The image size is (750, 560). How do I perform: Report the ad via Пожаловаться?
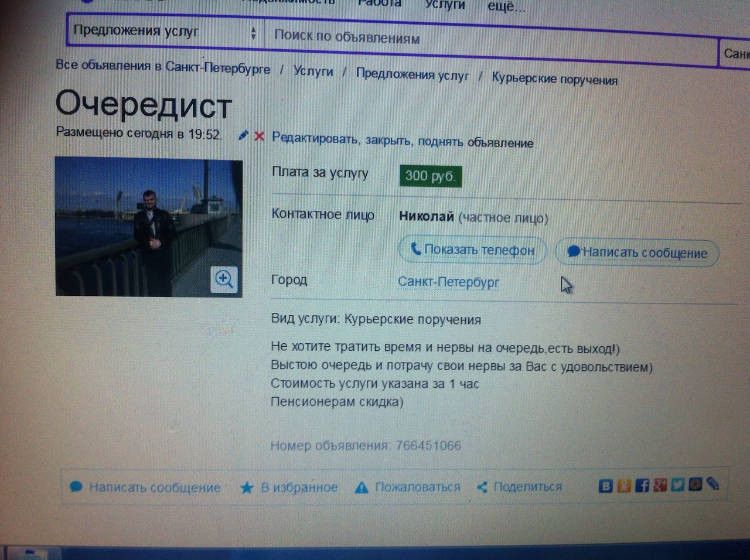coord(417,487)
